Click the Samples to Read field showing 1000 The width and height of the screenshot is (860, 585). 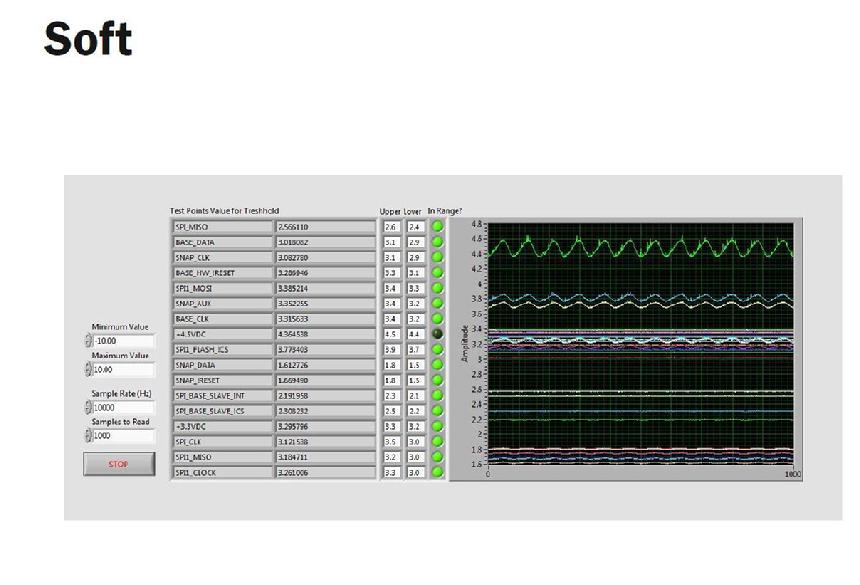click(124, 435)
